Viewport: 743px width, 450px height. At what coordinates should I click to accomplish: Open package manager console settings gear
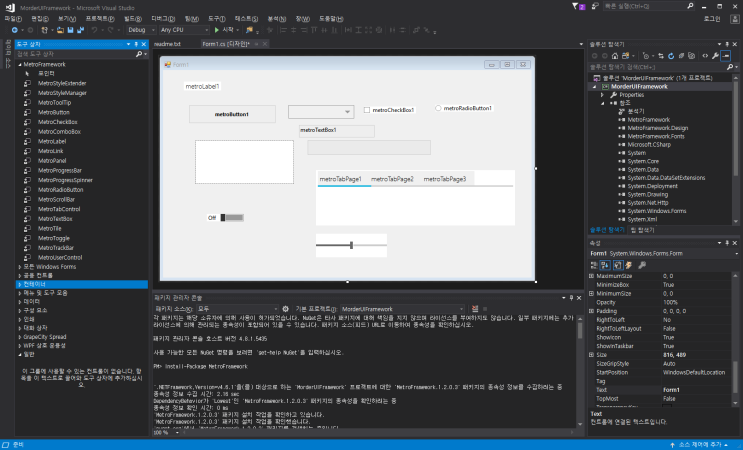tap(286, 309)
